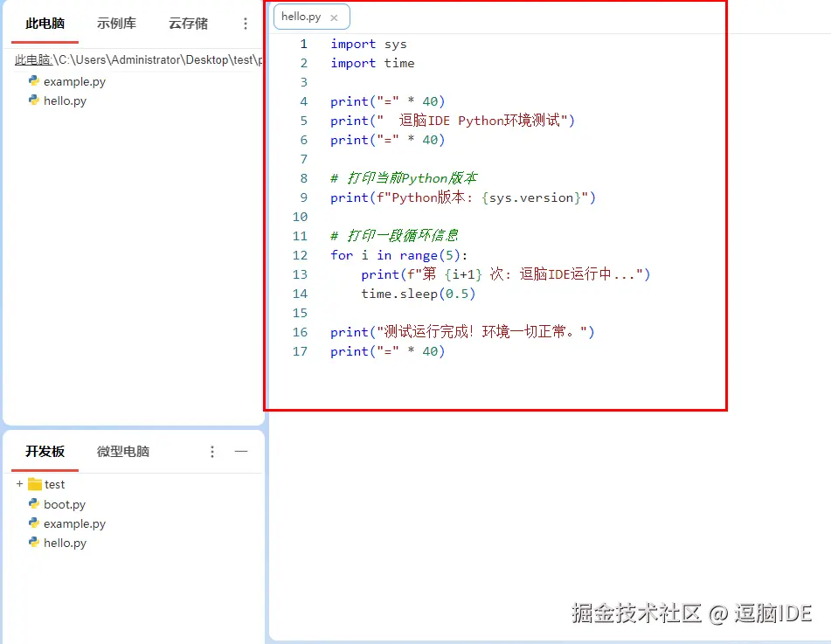The width and height of the screenshot is (831, 644).
Task: Click Python icon beside hello.py in 开发板 panel
Action: tap(34, 542)
